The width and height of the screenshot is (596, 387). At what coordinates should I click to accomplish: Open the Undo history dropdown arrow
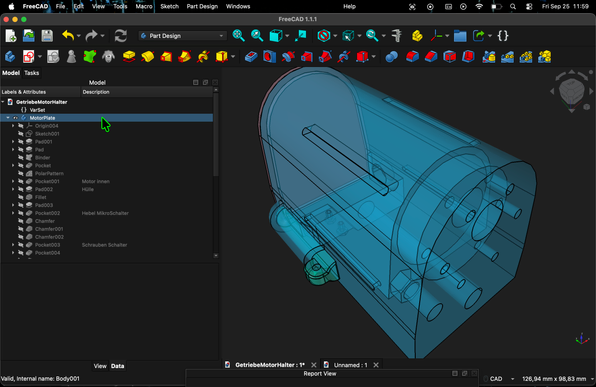tap(79, 36)
